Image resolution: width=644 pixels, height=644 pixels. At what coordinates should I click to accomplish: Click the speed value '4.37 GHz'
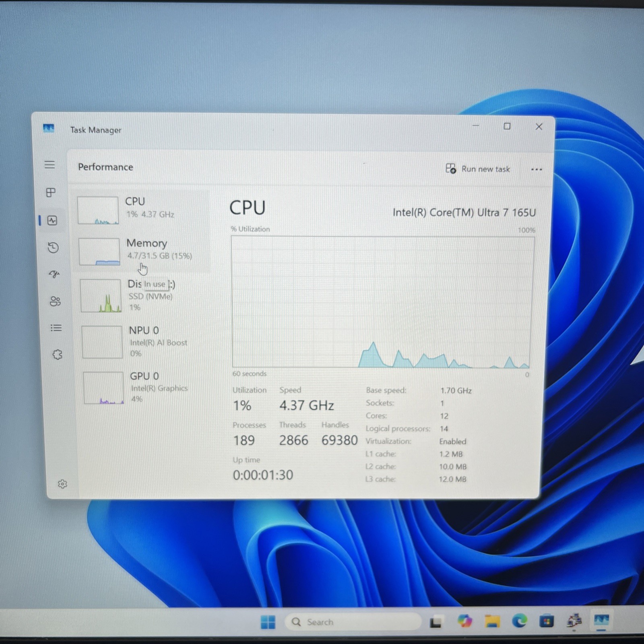pos(307,405)
